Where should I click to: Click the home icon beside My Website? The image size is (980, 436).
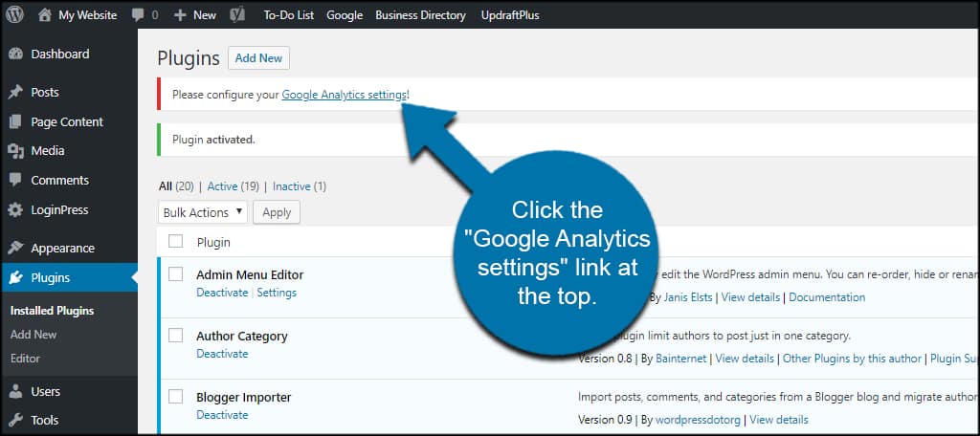[44, 15]
